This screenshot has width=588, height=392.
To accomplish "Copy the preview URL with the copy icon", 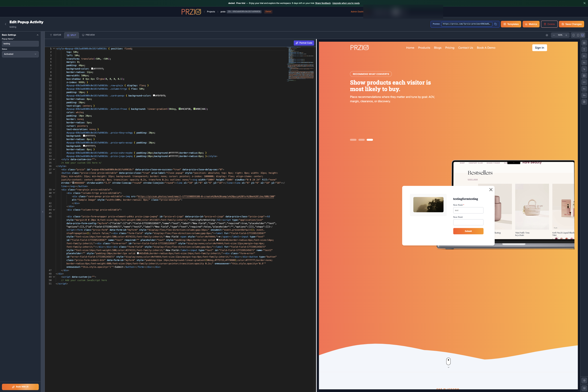I will pyautogui.click(x=495, y=24).
